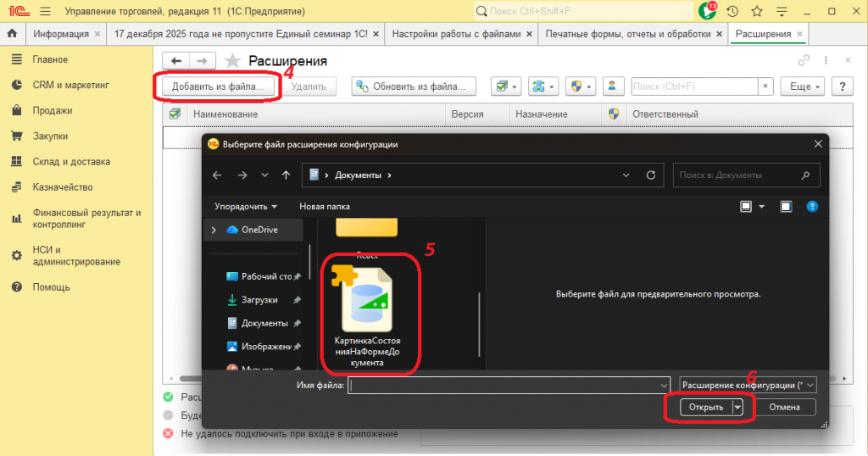
Task: Open the Открыть button split arrow
Action: point(738,408)
